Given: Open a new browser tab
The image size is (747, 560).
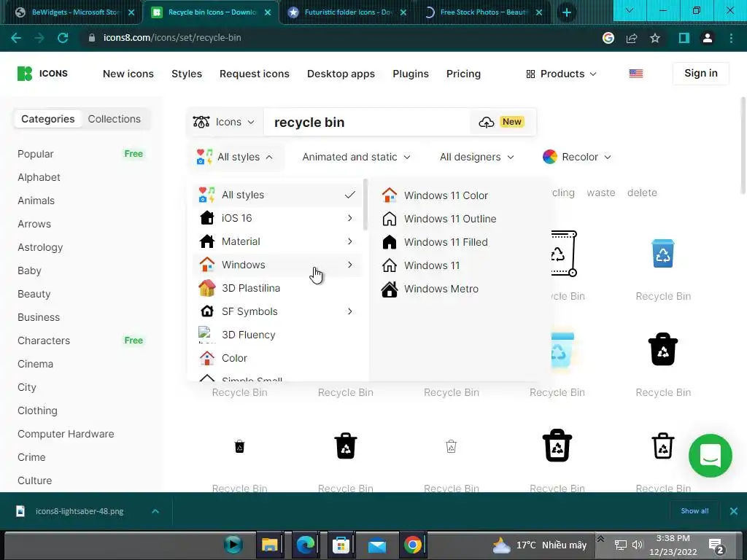Looking at the screenshot, I should coord(566,12).
